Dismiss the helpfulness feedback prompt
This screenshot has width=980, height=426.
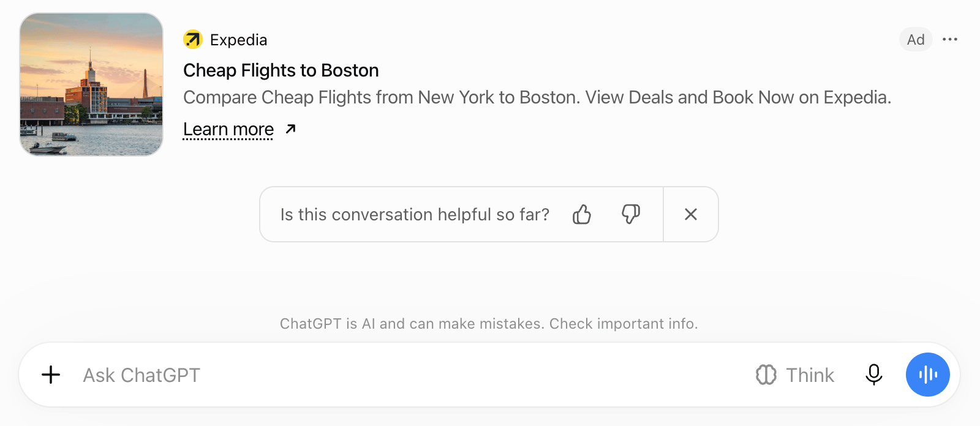coord(691,214)
